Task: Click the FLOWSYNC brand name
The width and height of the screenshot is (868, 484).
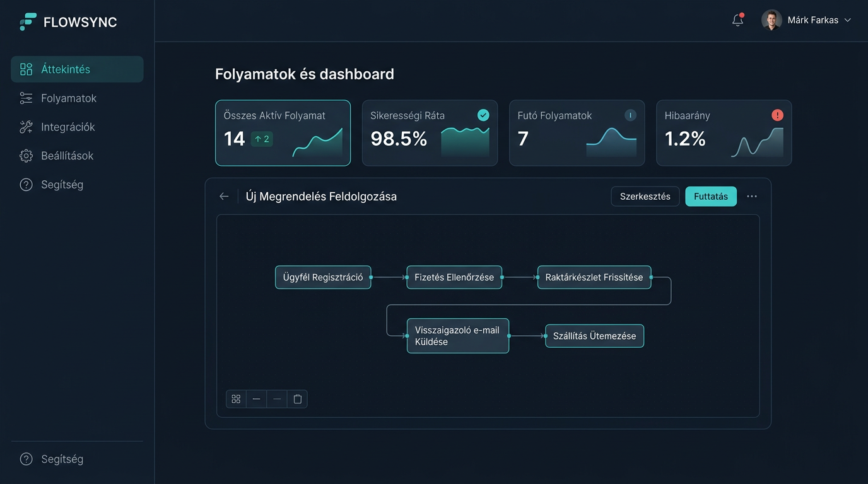Action: tap(80, 23)
